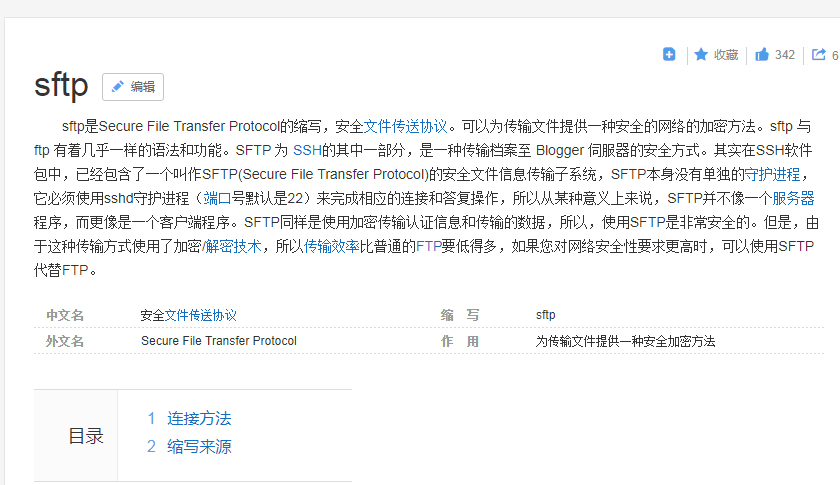Viewport: 840px width, 485px height.
Task: Click the sftp page title heading
Action: tap(61, 86)
